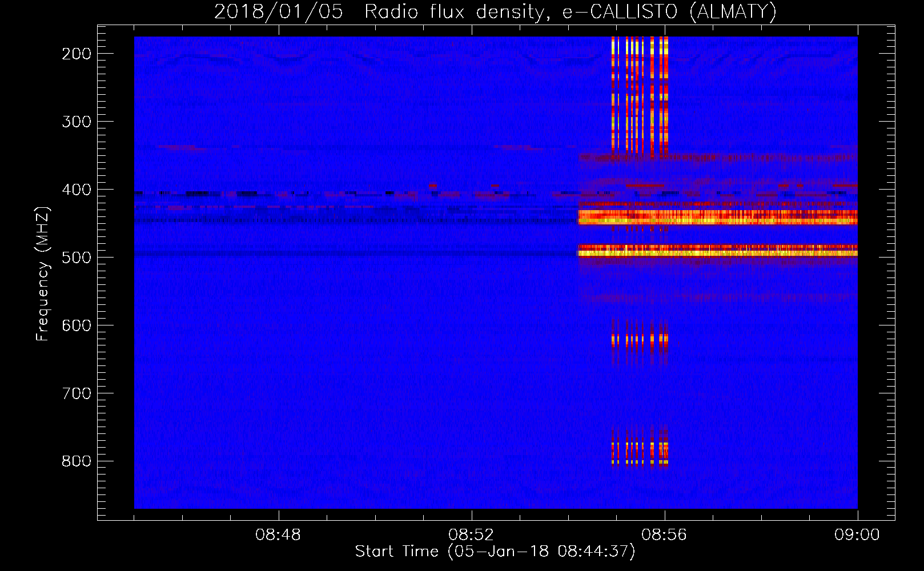
Task: Click the 08:52 time tick label
Action: 471,535
